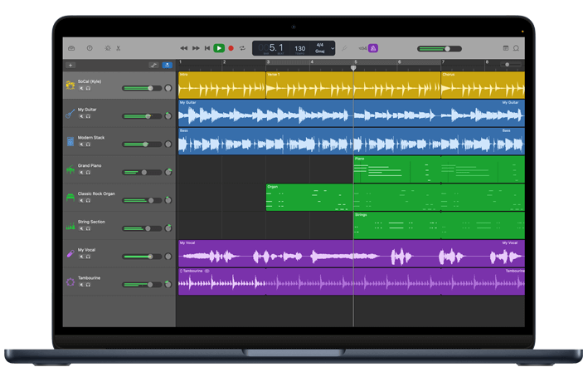Select the green Piano MIDI region
This screenshot has width=588, height=377.
(x=439, y=169)
